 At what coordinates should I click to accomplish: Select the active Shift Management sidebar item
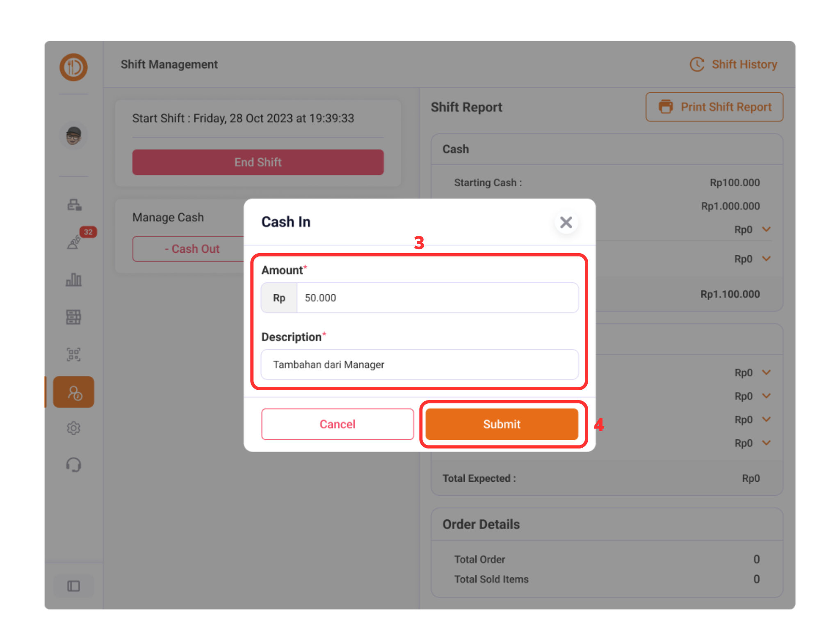point(74,392)
